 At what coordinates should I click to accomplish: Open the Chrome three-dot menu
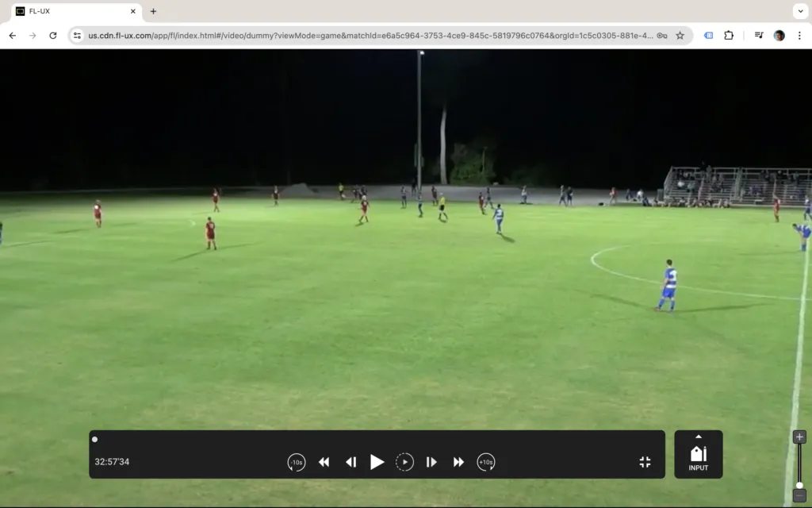click(x=799, y=35)
